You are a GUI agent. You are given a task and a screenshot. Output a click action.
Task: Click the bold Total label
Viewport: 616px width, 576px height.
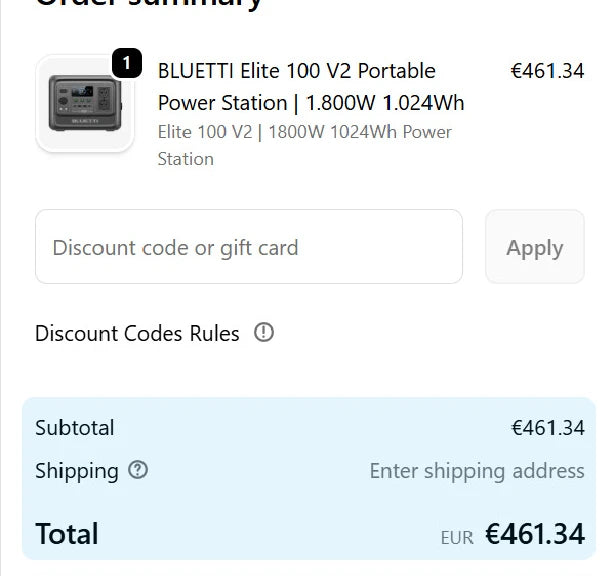pyautogui.click(x=66, y=534)
